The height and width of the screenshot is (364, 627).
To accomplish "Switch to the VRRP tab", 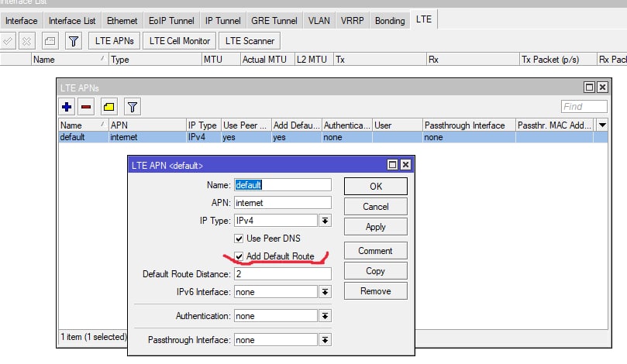I will coord(353,21).
